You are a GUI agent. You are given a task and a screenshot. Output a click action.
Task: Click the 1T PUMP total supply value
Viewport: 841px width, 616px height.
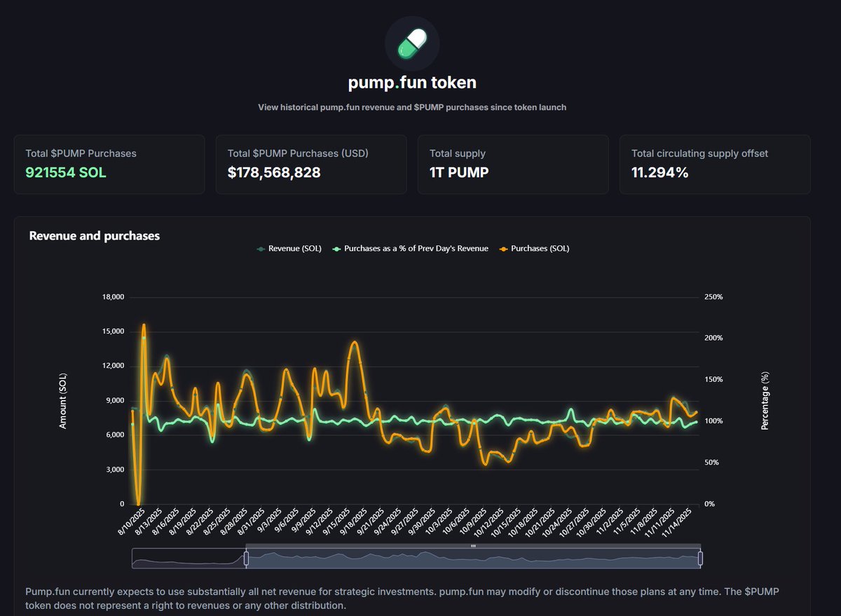click(459, 172)
